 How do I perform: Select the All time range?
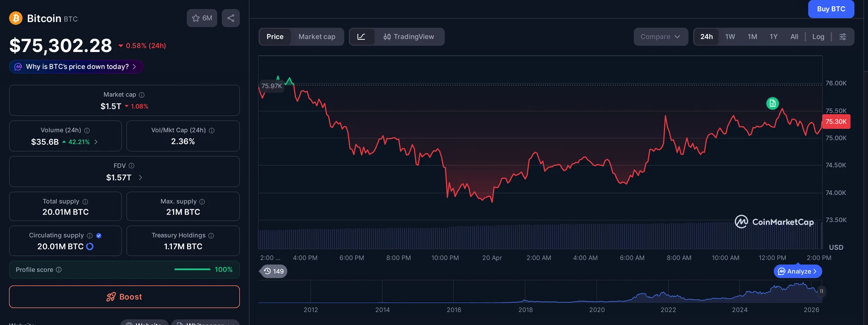(x=794, y=37)
